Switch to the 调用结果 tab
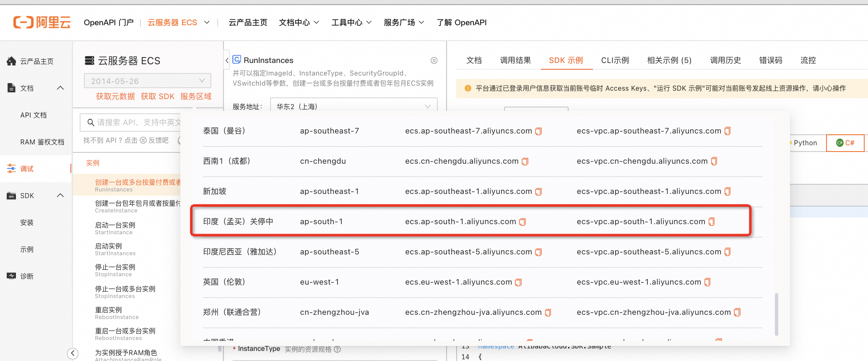This screenshot has height=361, width=868. click(x=515, y=60)
